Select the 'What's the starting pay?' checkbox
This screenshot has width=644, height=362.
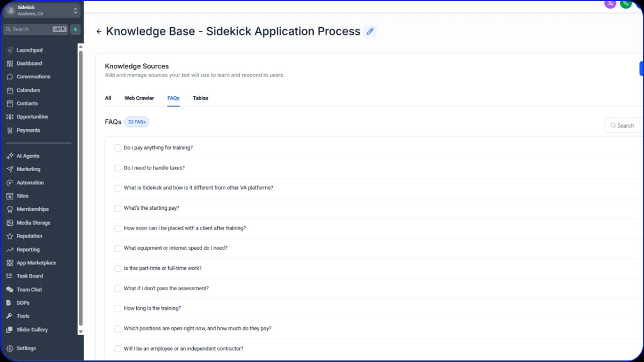pos(118,208)
